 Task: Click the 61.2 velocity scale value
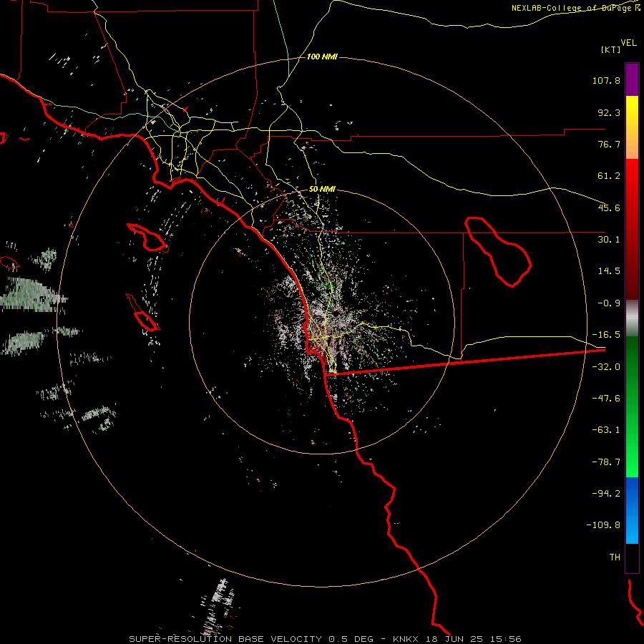609,176
